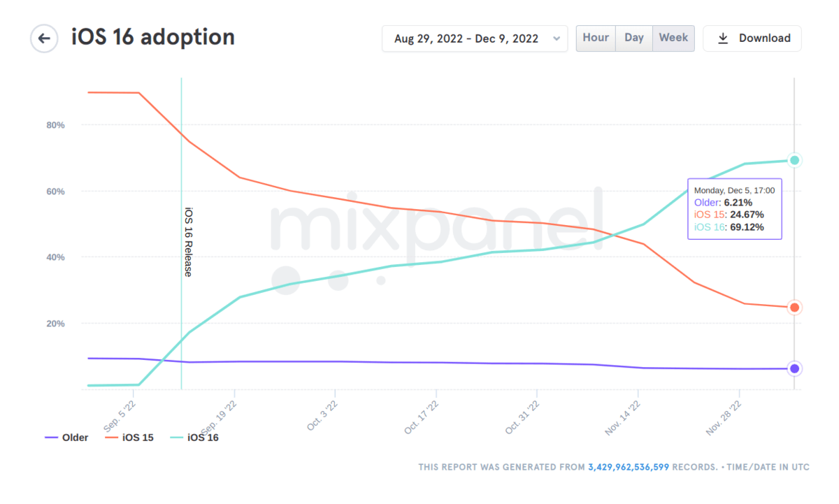Click the Oct. 3 '22 axis label
Viewport: 839px width, 504px height.
coord(322,417)
